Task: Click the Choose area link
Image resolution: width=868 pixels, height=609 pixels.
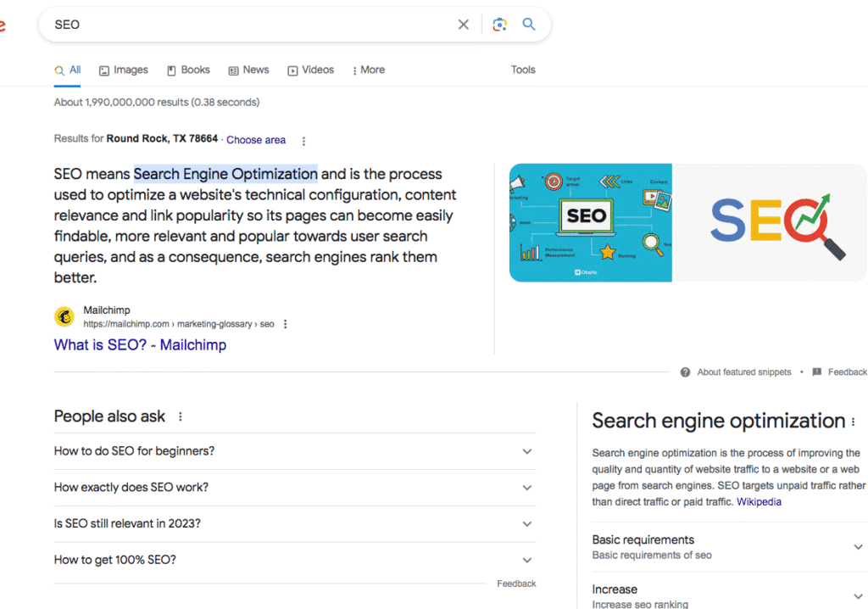Action: tap(255, 139)
